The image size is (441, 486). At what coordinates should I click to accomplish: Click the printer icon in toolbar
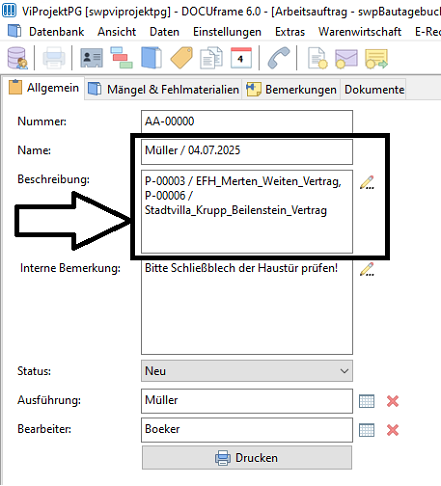pyautogui.click(x=54, y=58)
